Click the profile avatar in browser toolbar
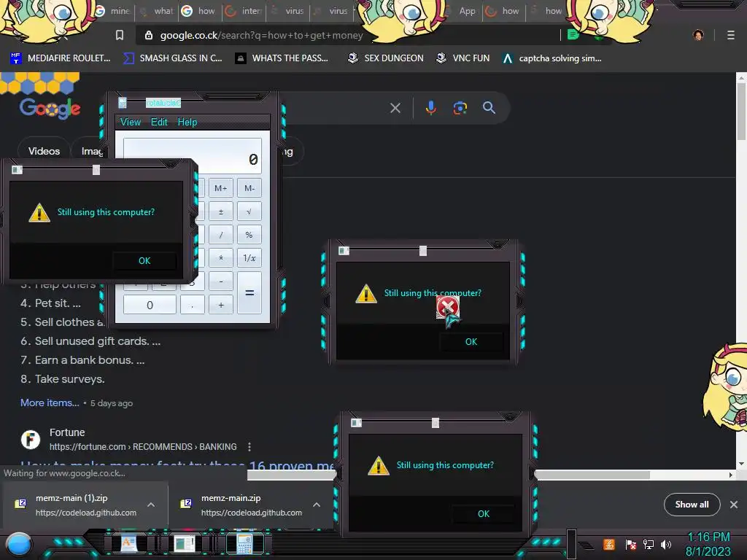747x560 pixels. click(698, 35)
